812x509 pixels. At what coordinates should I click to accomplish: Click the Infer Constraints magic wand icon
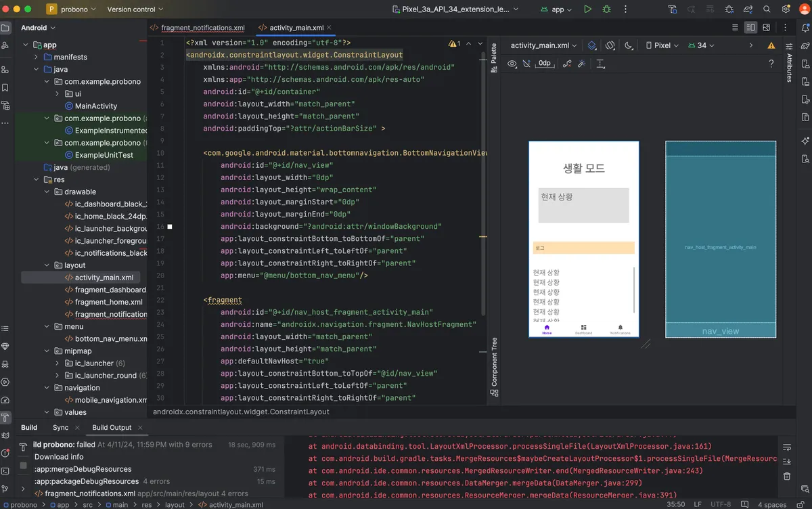click(x=581, y=64)
